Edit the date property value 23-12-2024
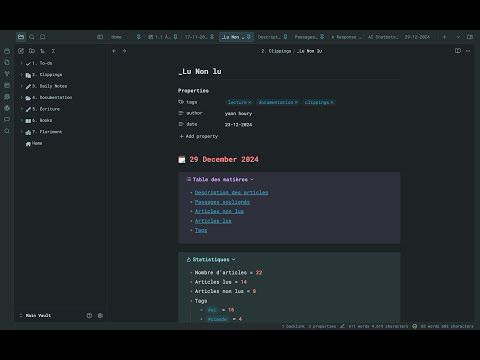The height and width of the screenshot is (360, 480). (x=238, y=124)
